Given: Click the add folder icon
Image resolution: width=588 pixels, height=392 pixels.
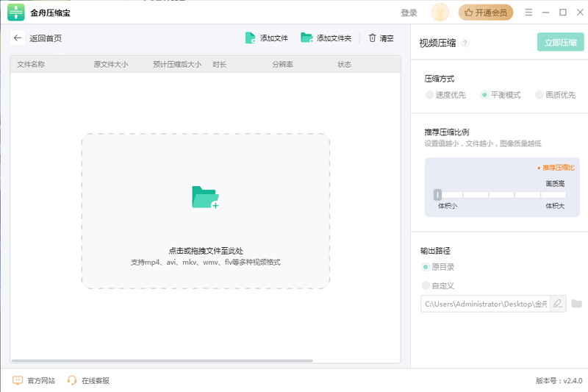Looking at the screenshot, I should coord(306,38).
